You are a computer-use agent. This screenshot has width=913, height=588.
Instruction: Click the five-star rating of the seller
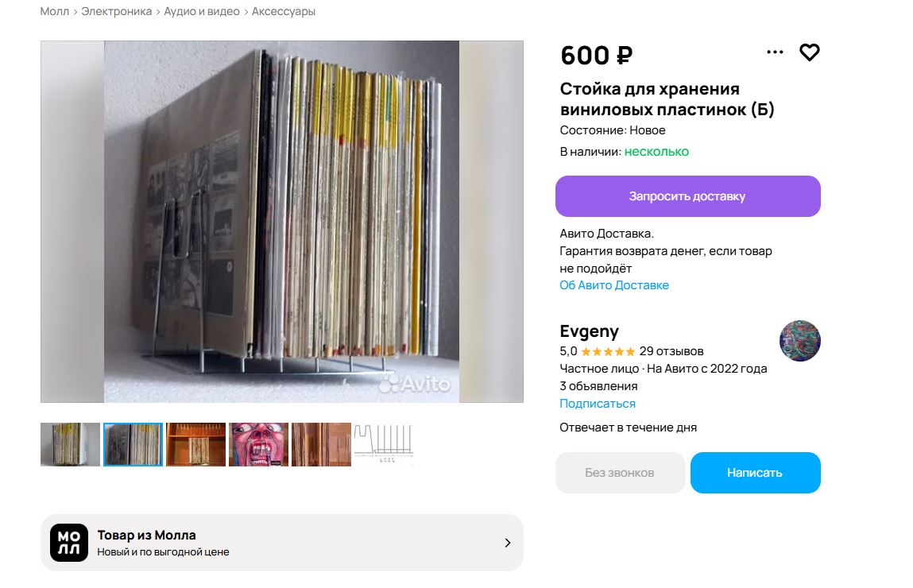pos(608,352)
